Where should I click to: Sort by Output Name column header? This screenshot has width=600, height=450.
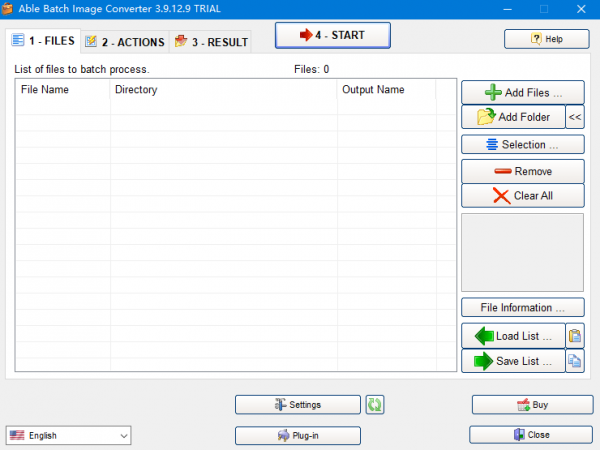(x=386, y=90)
